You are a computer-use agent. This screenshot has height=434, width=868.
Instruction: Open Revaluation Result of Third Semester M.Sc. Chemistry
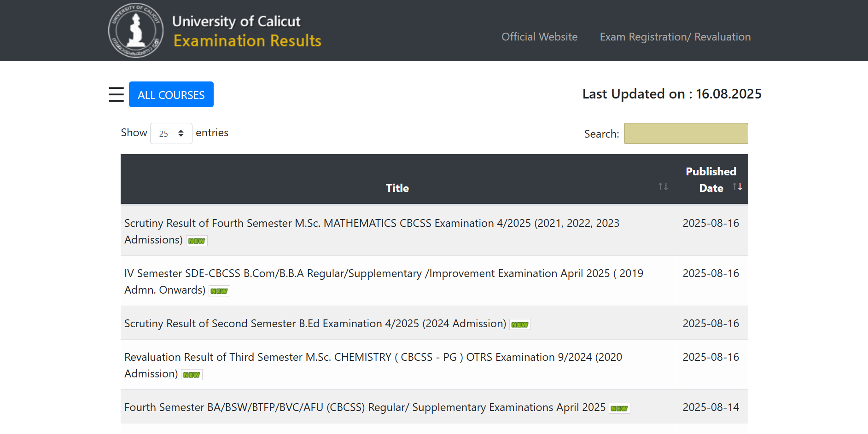point(373,358)
